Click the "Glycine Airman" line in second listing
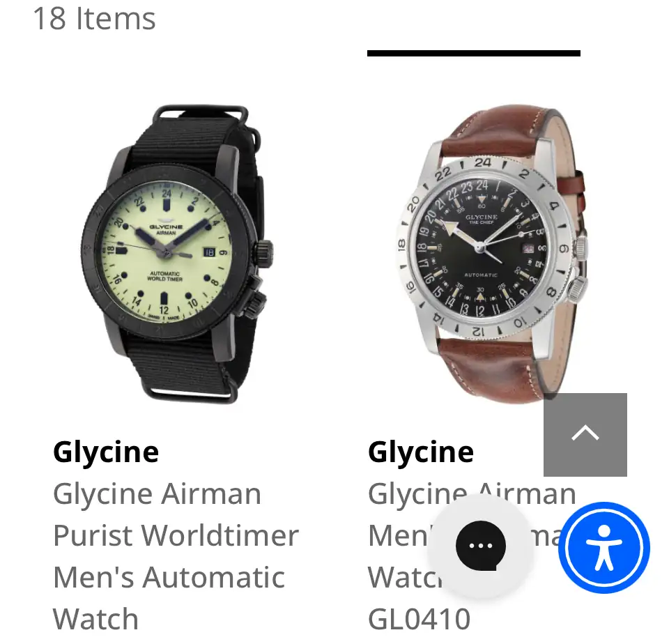This screenshot has width=669, height=644. point(472,494)
